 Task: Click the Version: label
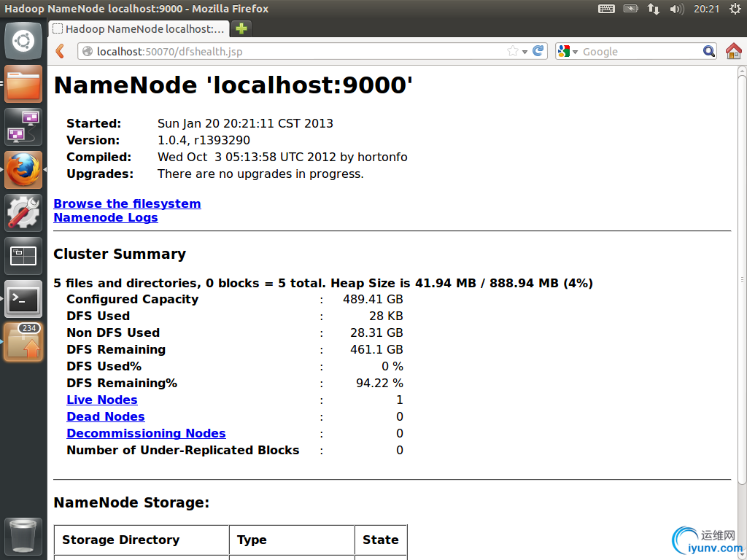93,140
